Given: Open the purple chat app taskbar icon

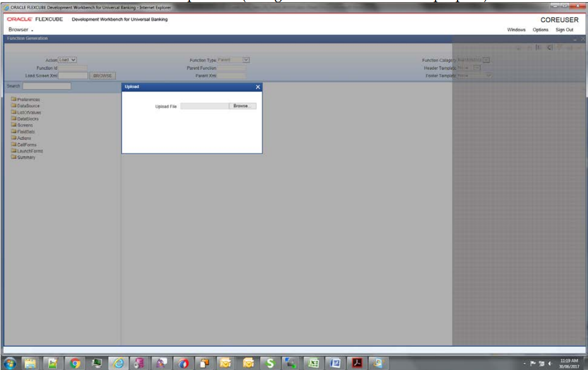Looking at the screenshot, I should [x=161, y=363].
